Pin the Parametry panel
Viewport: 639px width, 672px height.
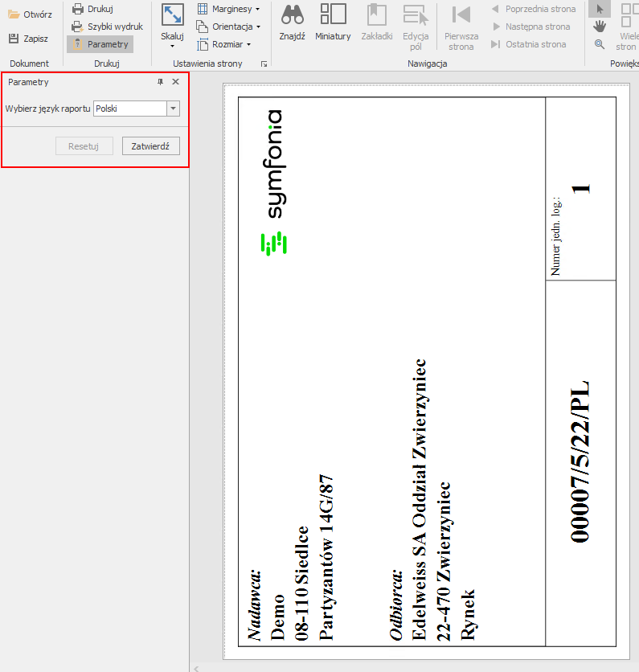coord(160,82)
